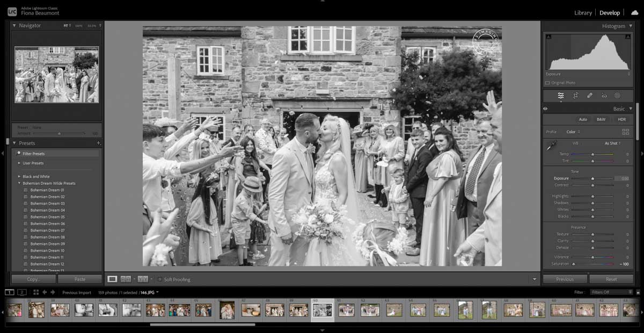Apply the Bohemian Dream 08 preset
Viewport: 644px width, 333px height.
click(x=47, y=237)
